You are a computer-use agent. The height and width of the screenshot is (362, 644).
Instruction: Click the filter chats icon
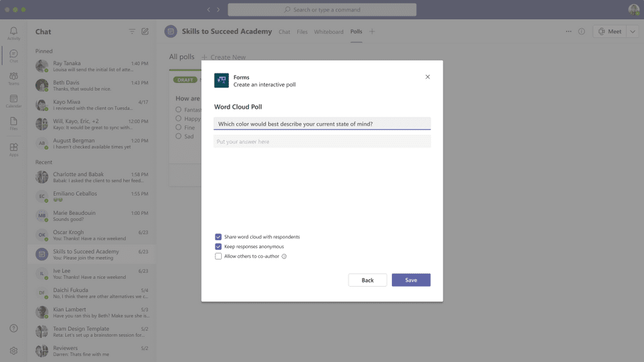click(132, 32)
